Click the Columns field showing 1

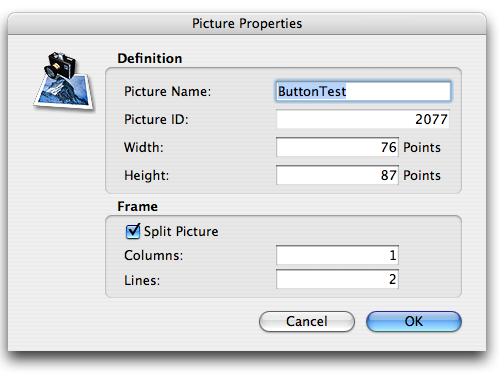click(x=337, y=255)
